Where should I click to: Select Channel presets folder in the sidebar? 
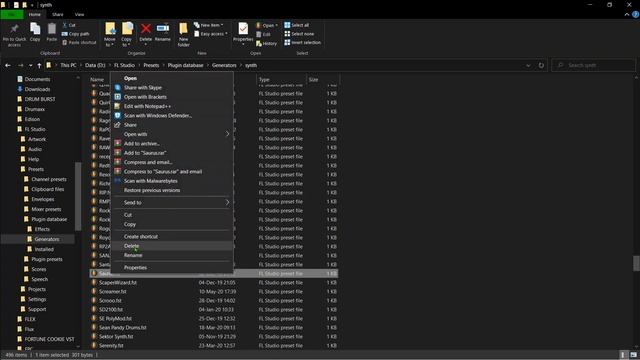click(x=49, y=179)
